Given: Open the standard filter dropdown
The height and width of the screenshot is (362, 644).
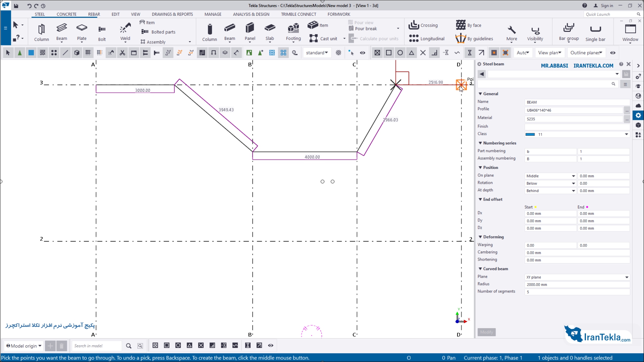Looking at the screenshot, I should 317,53.
